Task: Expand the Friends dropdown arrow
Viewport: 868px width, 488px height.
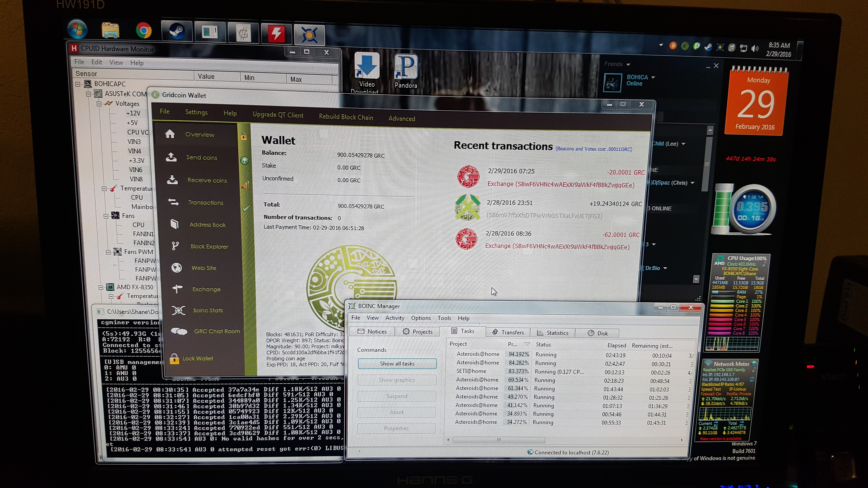Action: coord(628,65)
